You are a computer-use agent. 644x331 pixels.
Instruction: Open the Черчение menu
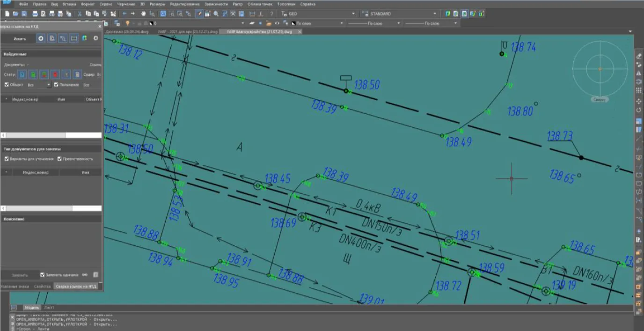coord(125,4)
